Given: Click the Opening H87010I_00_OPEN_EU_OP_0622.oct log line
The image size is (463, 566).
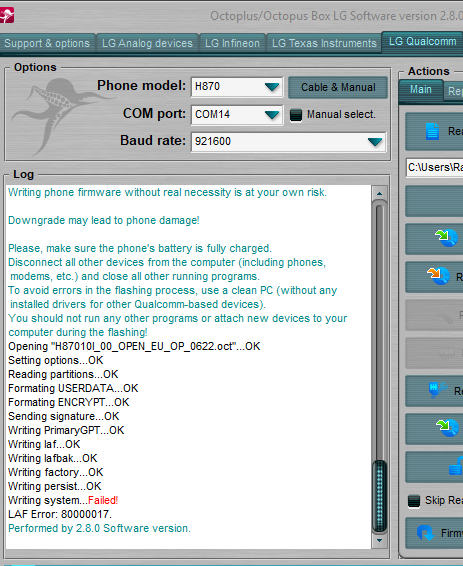Looking at the screenshot, I should [134, 347].
